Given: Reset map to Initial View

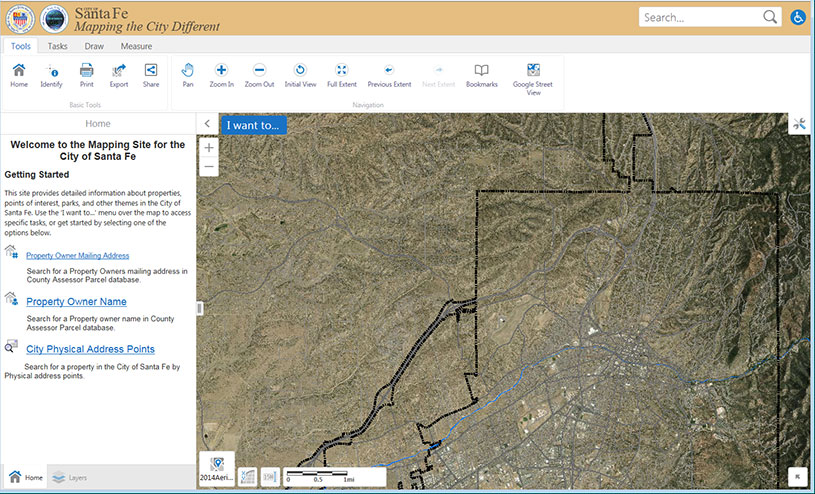Looking at the screenshot, I should [x=300, y=75].
